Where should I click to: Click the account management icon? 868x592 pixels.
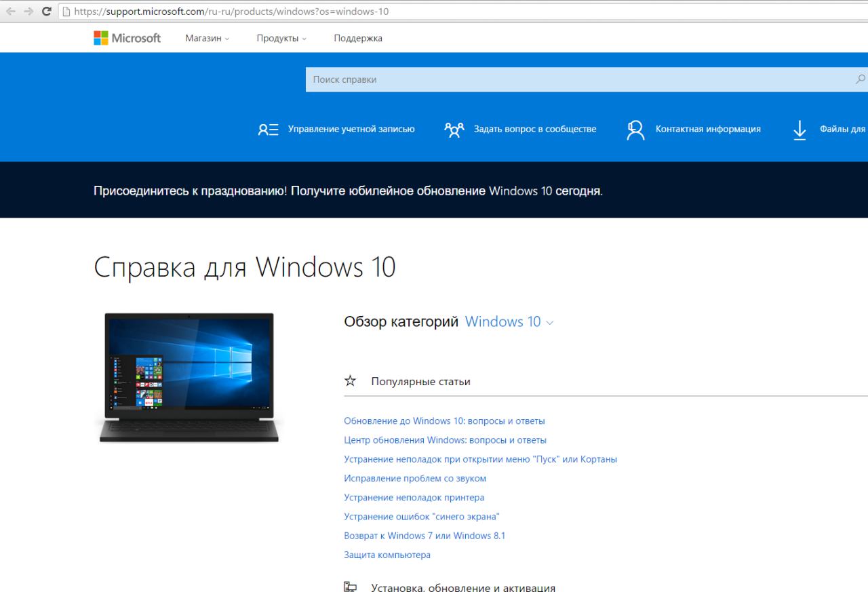click(268, 130)
